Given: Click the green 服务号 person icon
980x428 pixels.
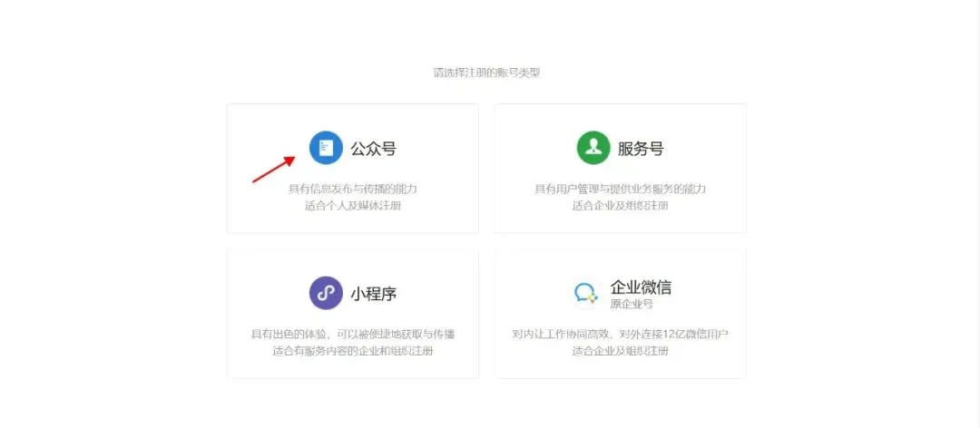Looking at the screenshot, I should coord(593,148).
